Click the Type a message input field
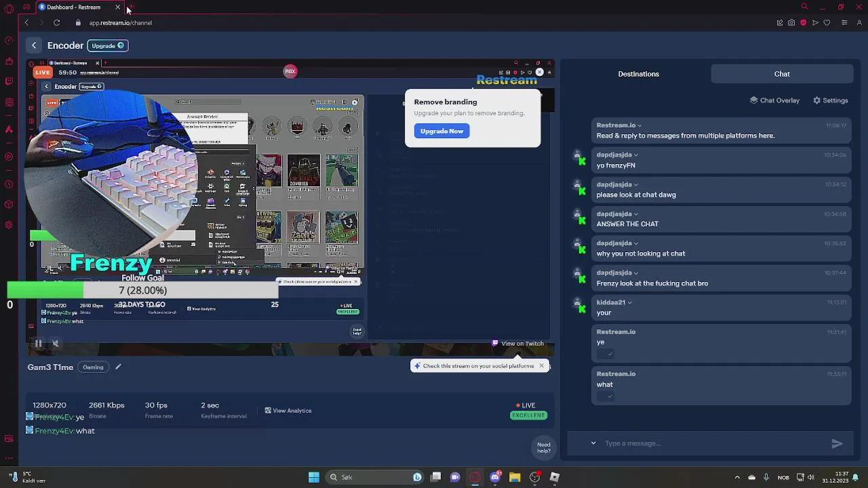Viewport: 868px width, 488px height. click(x=712, y=443)
